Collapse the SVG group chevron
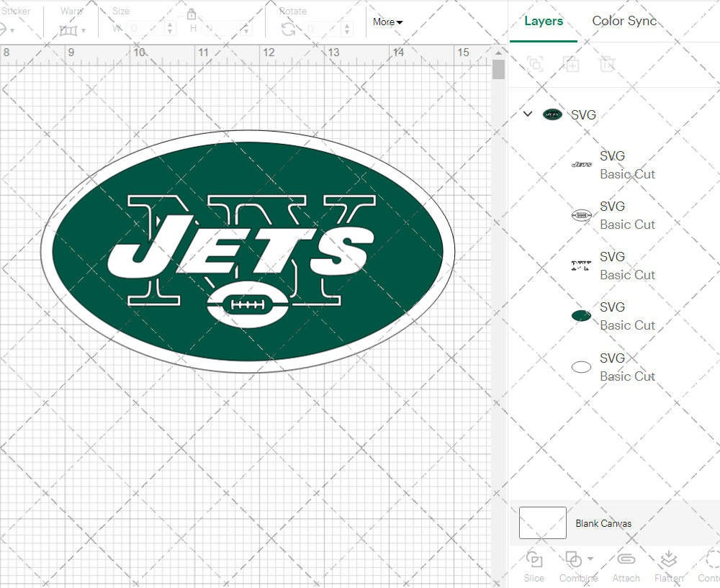The width and height of the screenshot is (720, 588). (x=528, y=114)
